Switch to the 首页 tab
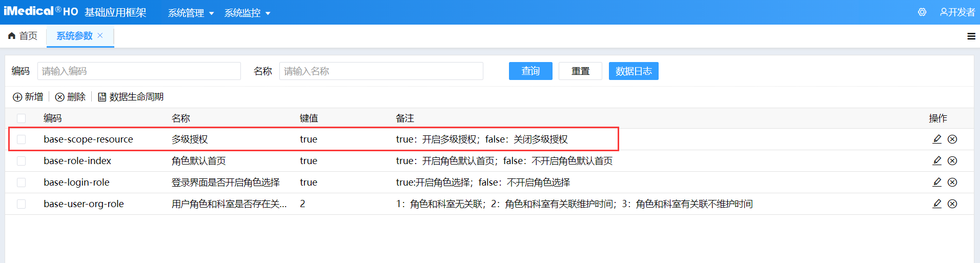The image size is (980, 263). coord(23,36)
